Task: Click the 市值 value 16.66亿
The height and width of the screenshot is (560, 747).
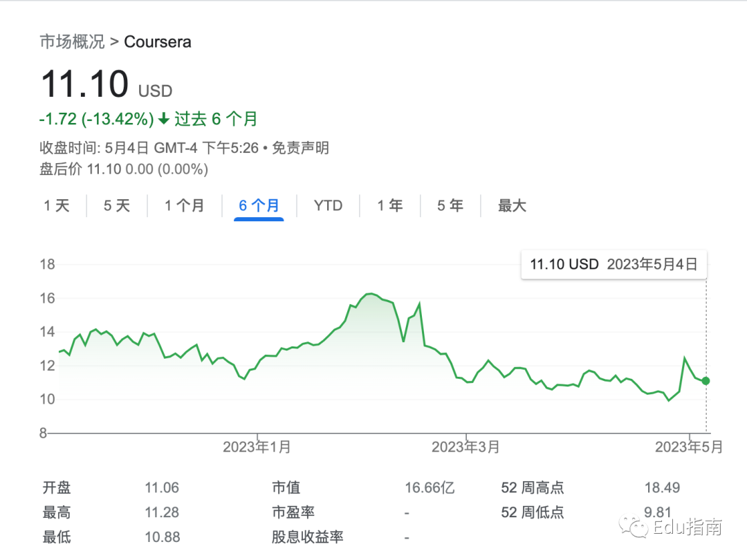Action: coord(430,488)
